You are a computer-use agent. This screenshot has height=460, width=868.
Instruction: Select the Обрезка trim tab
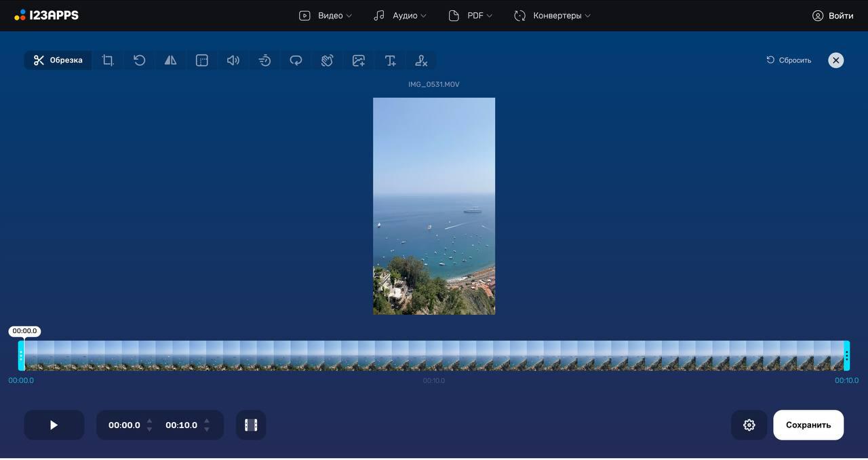tap(58, 60)
